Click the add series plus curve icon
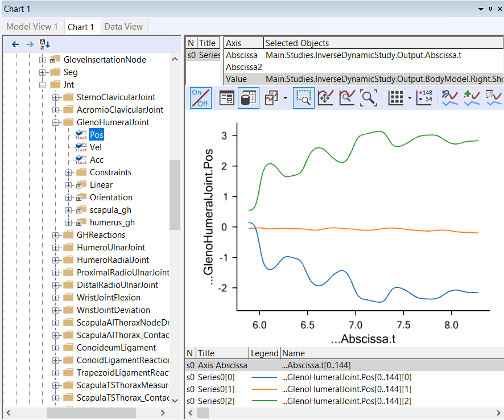504x420 pixels. [472, 98]
